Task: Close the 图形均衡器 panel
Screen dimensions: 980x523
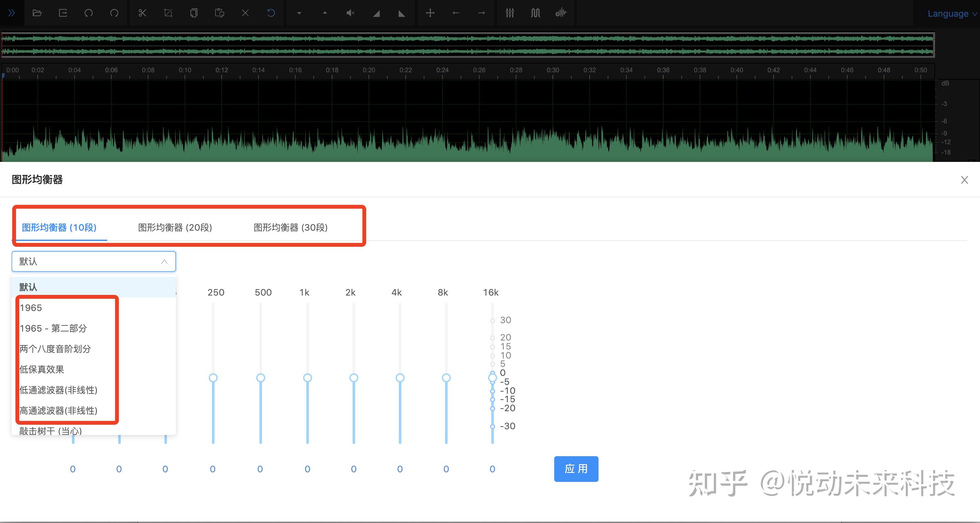Action: (964, 180)
